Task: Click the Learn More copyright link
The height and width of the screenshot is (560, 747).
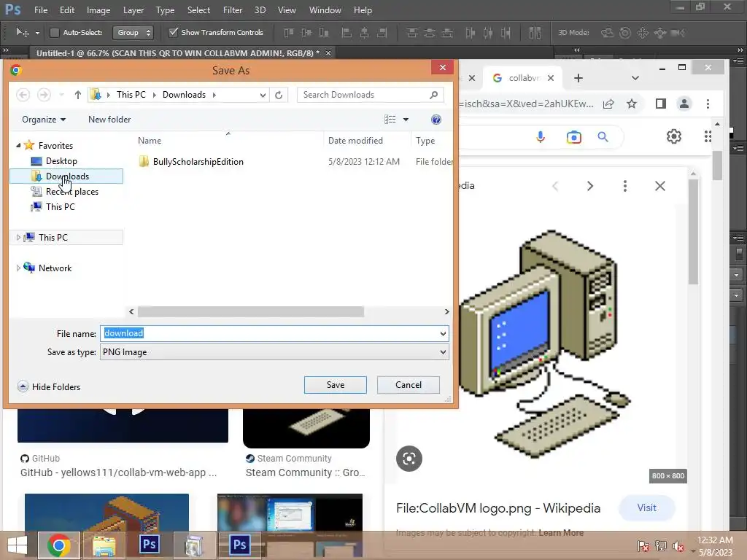Action: [x=561, y=533]
